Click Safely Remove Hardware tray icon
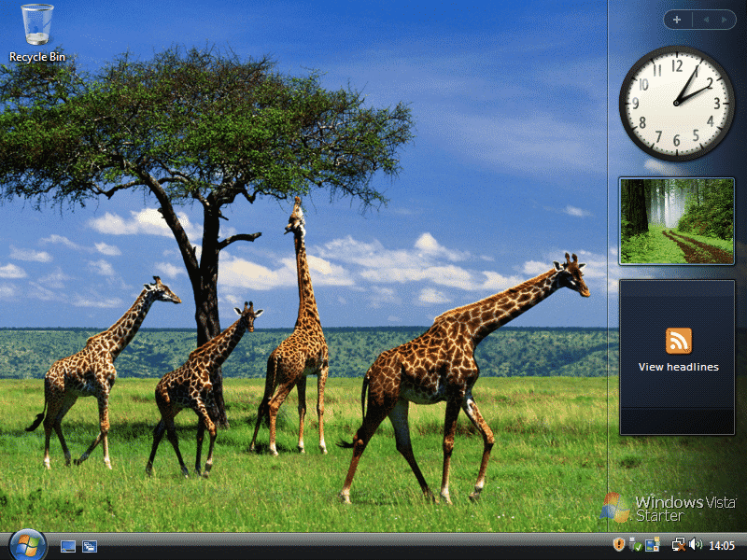The height and width of the screenshot is (560, 747). 635,545
